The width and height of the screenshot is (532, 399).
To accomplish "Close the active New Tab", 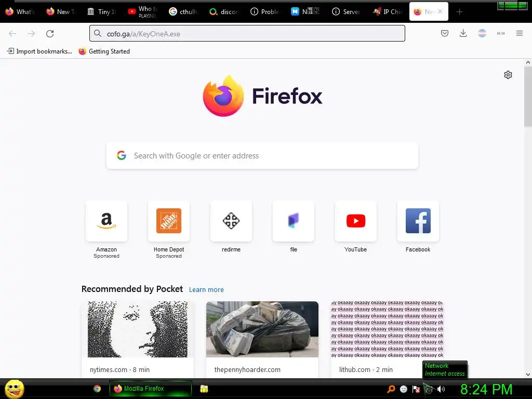I will 440,11.
